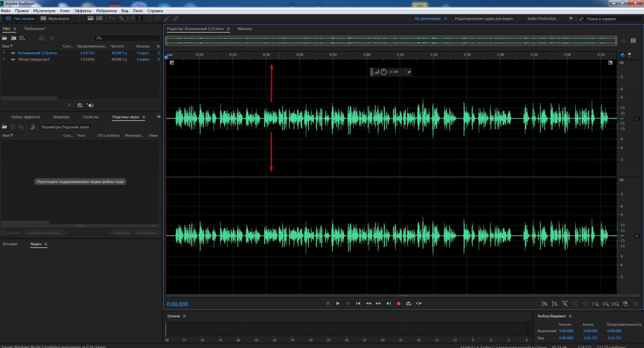Move playhead to next marker
This screenshot has width=644, height=348.
389,304
